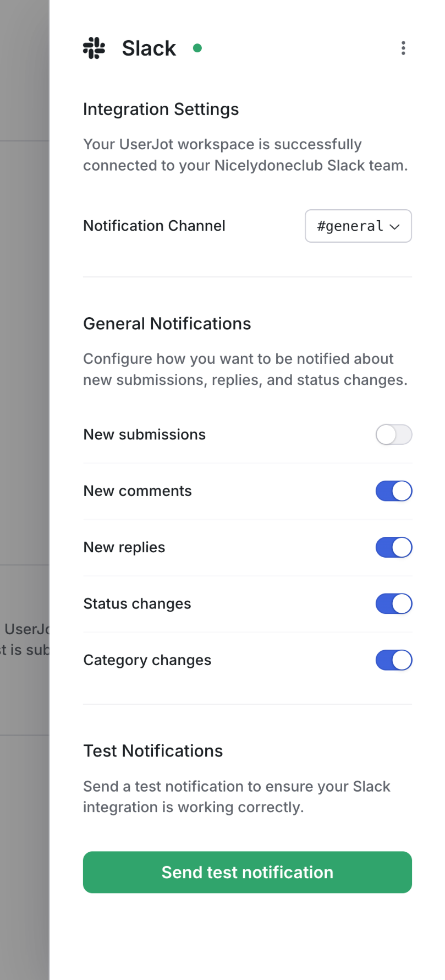Click the chevron beside #general
The width and height of the screenshot is (445, 980).
395,226
